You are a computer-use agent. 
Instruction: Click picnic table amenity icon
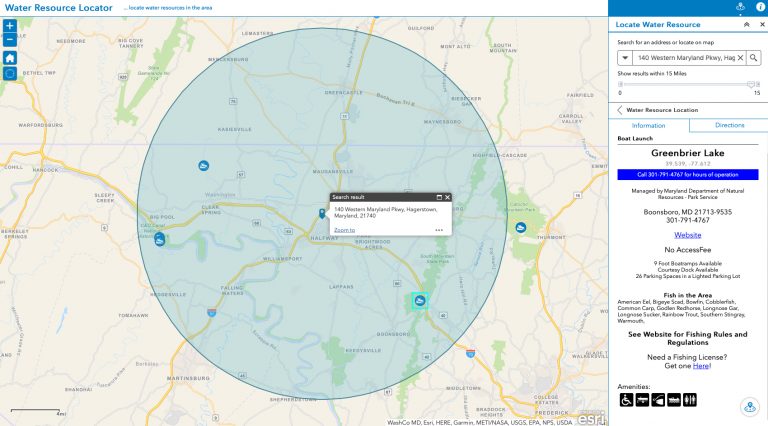click(x=642, y=400)
